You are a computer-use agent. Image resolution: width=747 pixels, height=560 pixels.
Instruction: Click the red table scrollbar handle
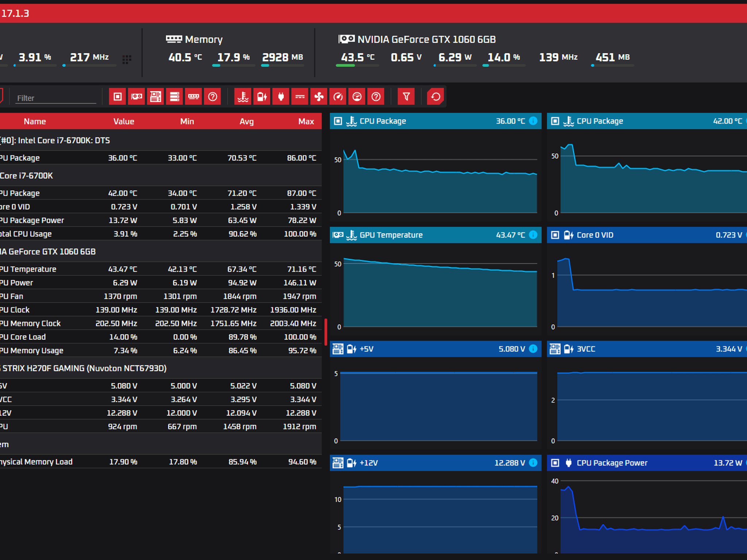tap(326, 332)
